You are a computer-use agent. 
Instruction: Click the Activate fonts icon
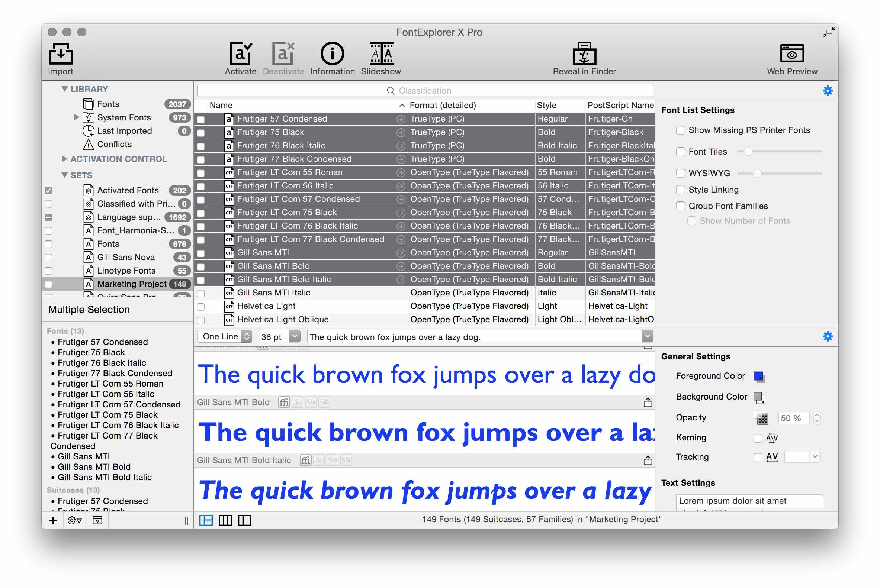click(240, 54)
